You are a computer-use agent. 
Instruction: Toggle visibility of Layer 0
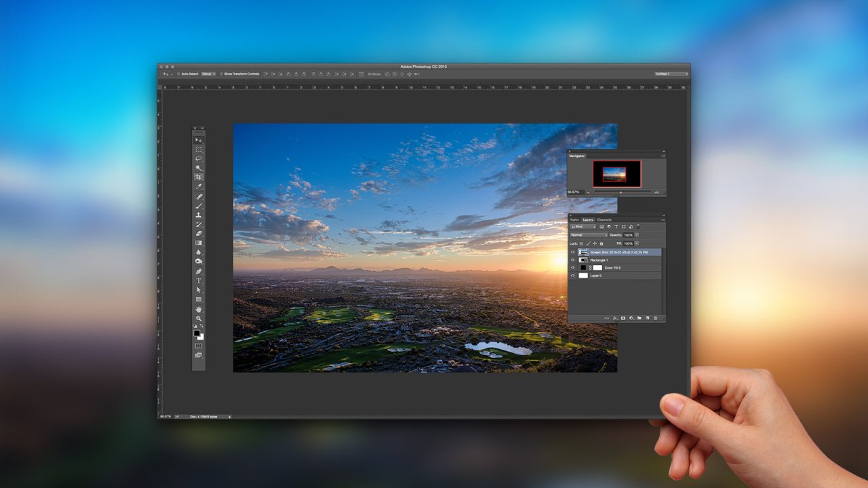coord(573,276)
